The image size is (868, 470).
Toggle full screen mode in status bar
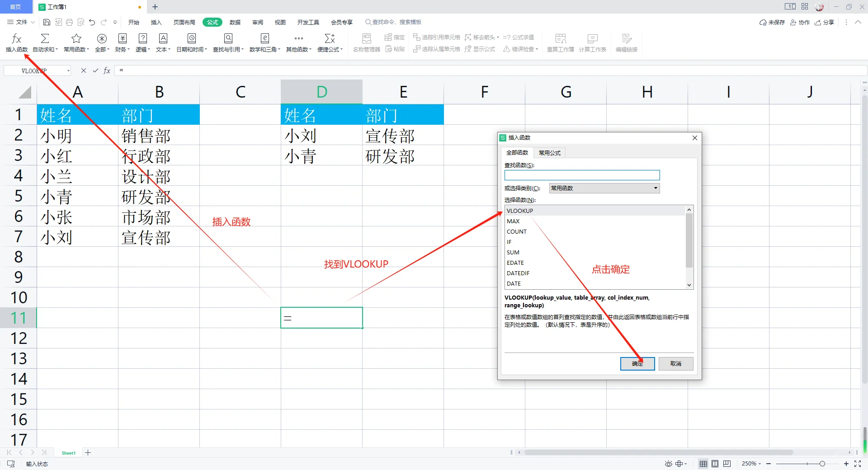coord(859,464)
